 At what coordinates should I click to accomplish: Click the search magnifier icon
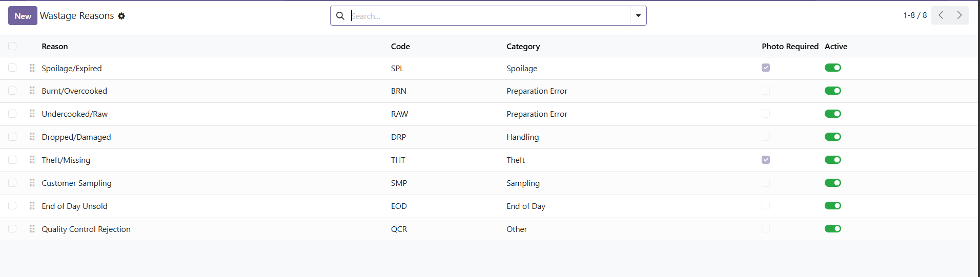[x=340, y=16]
